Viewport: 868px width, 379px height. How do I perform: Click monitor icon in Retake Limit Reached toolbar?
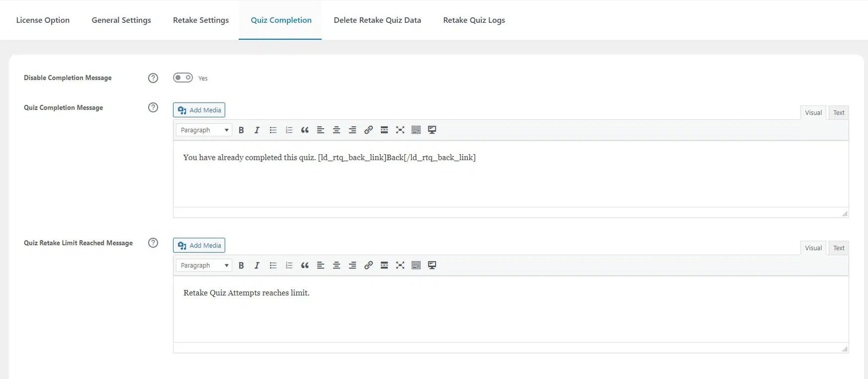[x=432, y=265]
